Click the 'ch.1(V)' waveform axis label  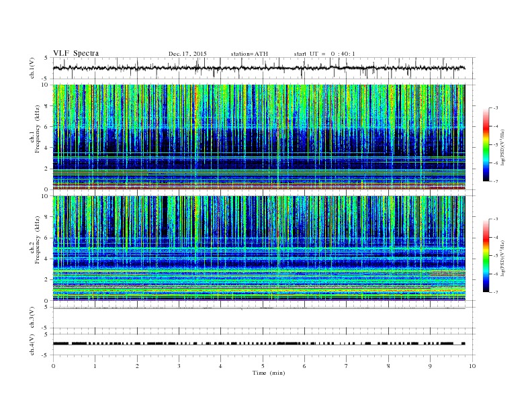[32, 68]
